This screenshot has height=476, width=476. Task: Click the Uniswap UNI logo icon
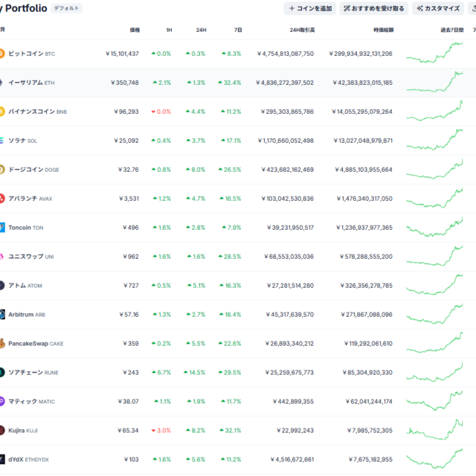(x=1, y=257)
